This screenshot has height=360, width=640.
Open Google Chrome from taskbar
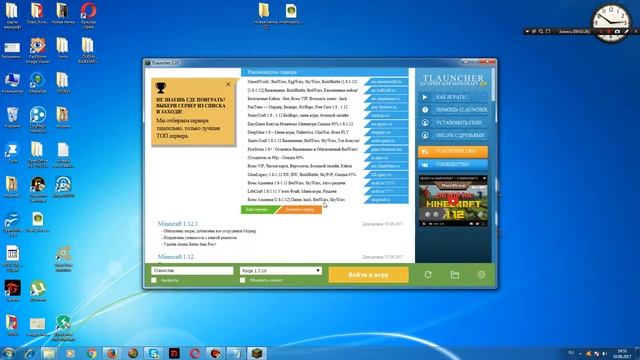point(91,353)
